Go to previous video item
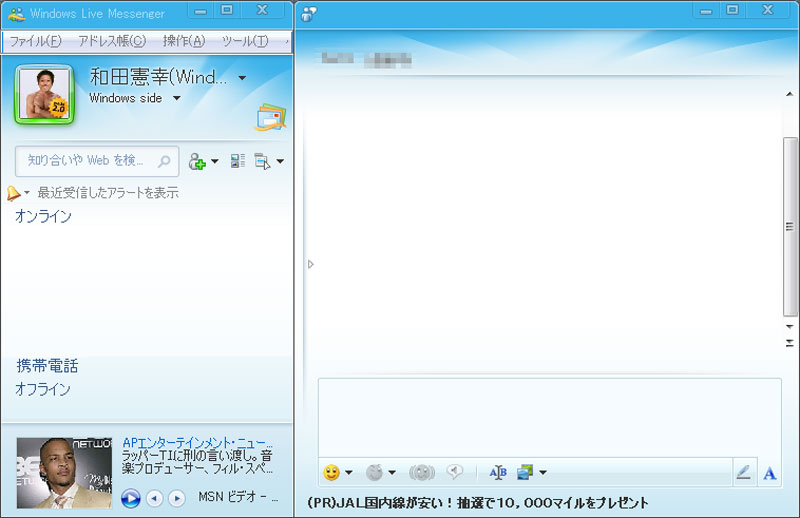800x518 pixels. [x=155, y=498]
